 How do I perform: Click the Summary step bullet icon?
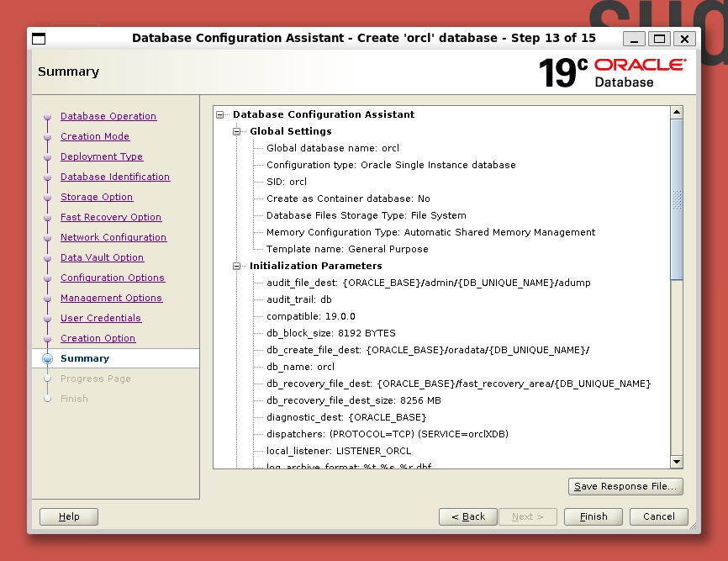pos(48,358)
